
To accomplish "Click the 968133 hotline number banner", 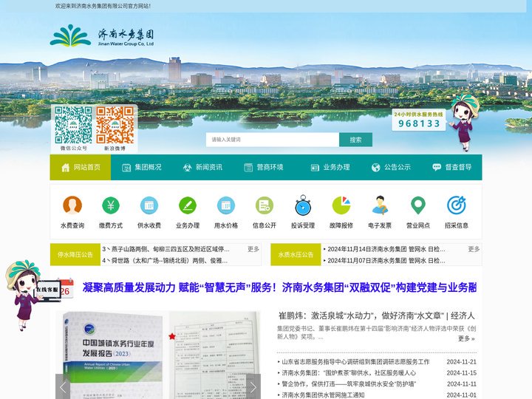I will pyautogui.click(x=419, y=120).
